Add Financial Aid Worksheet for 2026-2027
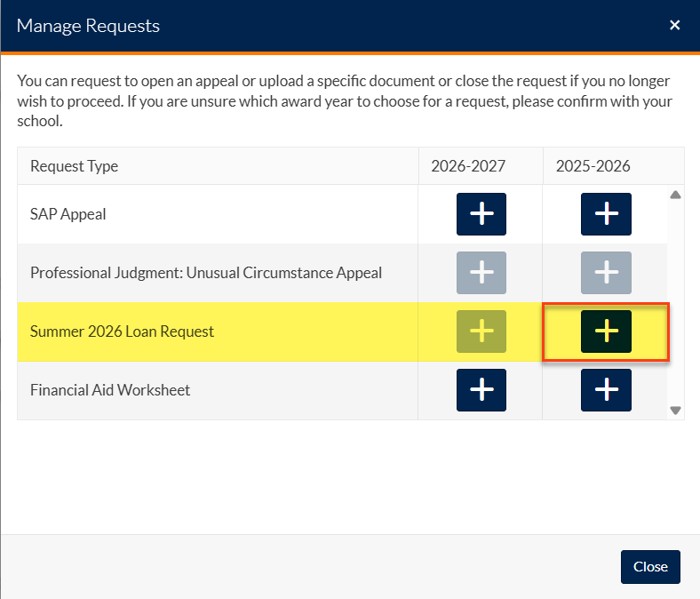The width and height of the screenshot is (700, 599). point(481,390)
